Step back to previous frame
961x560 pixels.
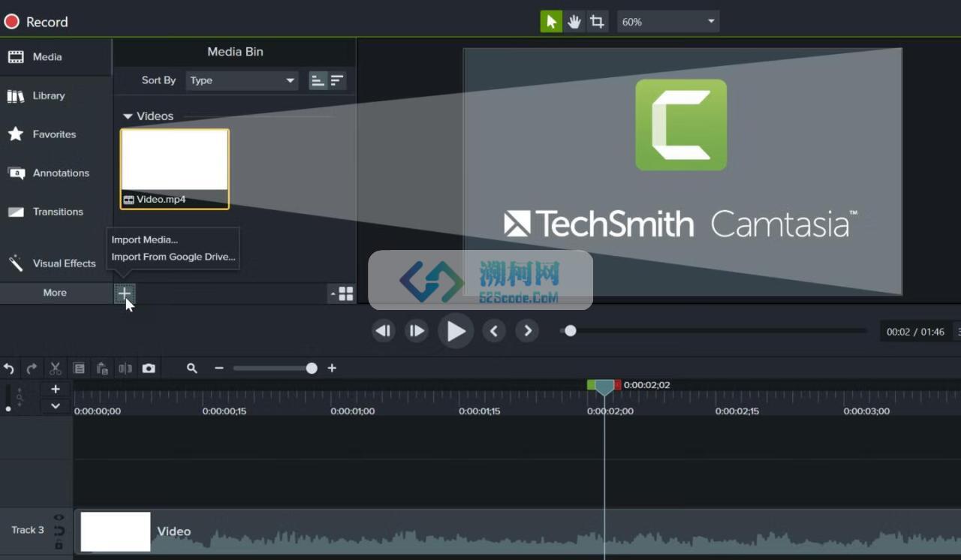point(384,331)
